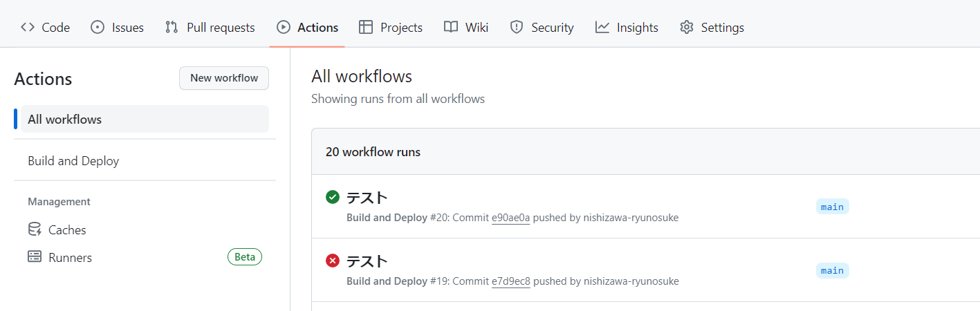Screen dimensions: 980x311
Task: Open the テスト run #19 title
Action: 367,261
